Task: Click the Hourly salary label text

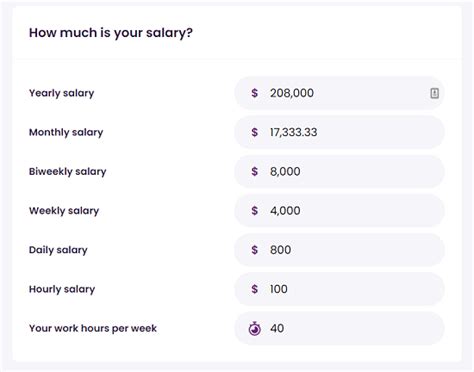Action: tap(62, 289)
